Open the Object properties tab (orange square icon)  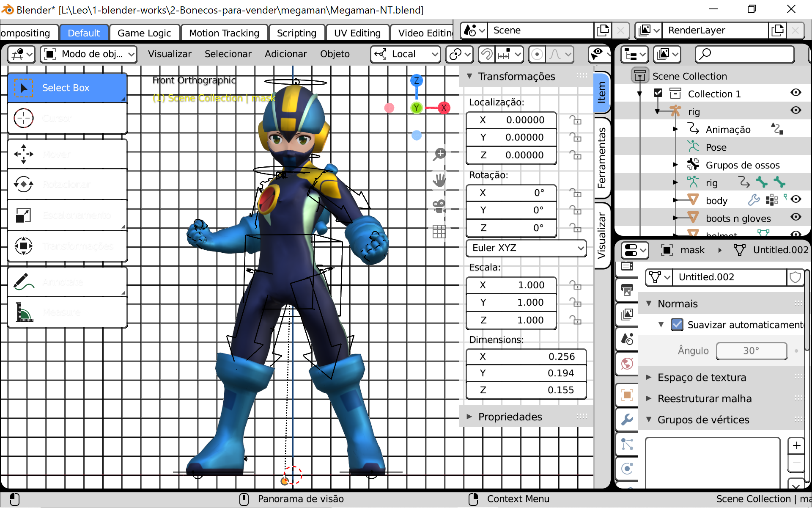pos(627,395)
